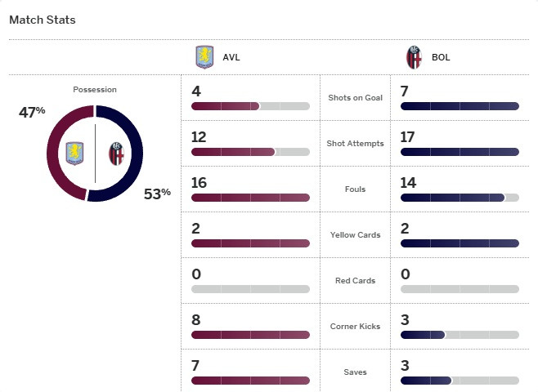Select BOL's Saves progress bar
Image resolution: width=538 pixels, height=392 pixels.
coord(460,381)
